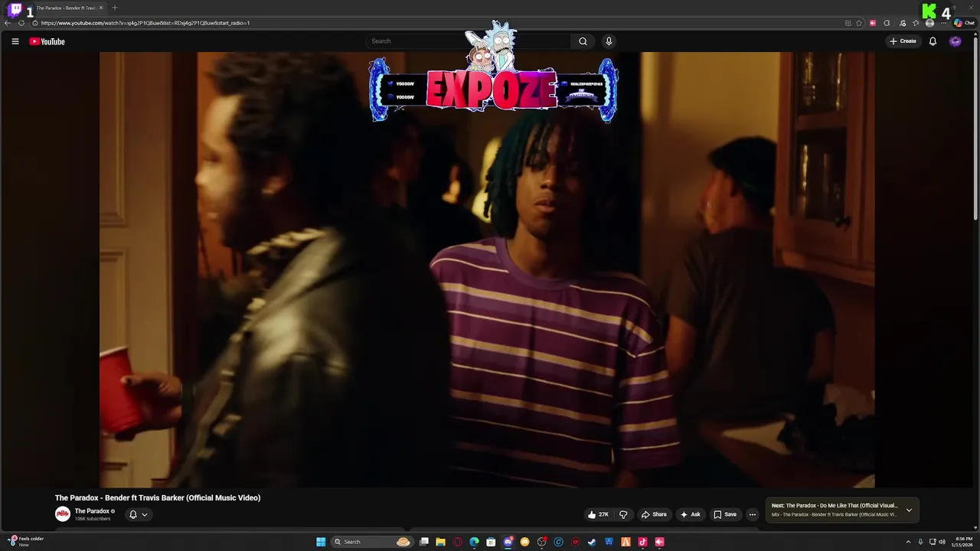
Task: Open Opera browser from taskbar
Action: click(x=457, y=542)
